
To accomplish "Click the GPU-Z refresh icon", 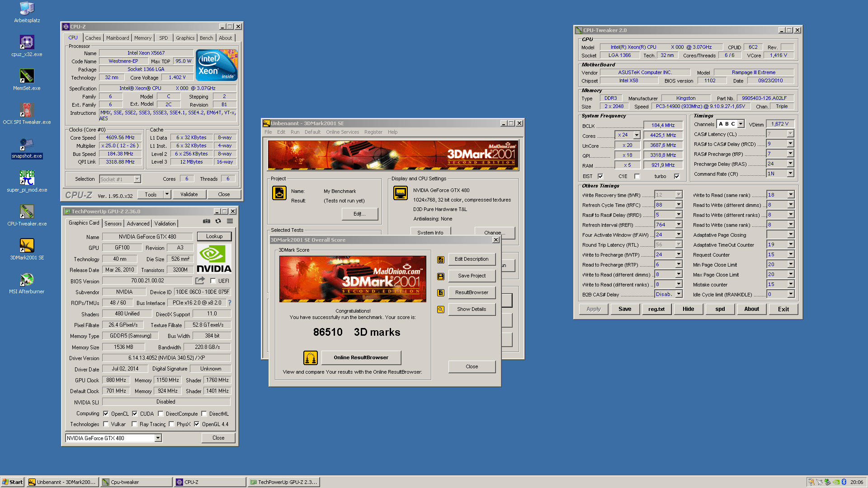I will 218,221.
